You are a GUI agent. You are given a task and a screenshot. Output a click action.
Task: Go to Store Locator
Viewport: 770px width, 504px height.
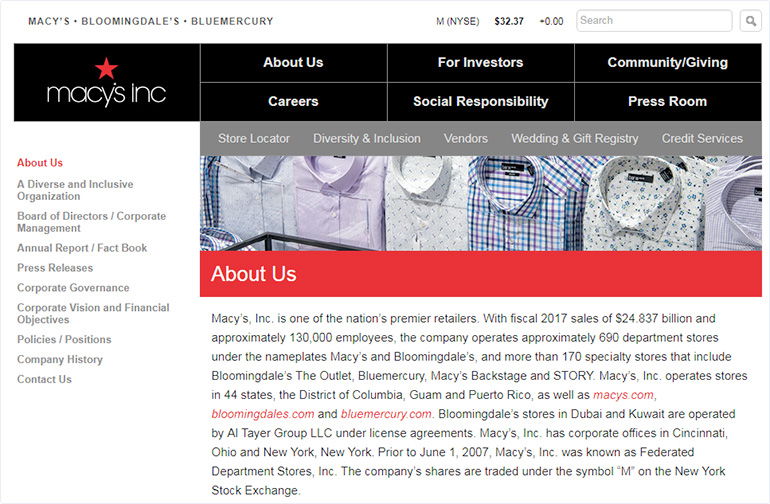pyautogui.click(x=254, y=139)
